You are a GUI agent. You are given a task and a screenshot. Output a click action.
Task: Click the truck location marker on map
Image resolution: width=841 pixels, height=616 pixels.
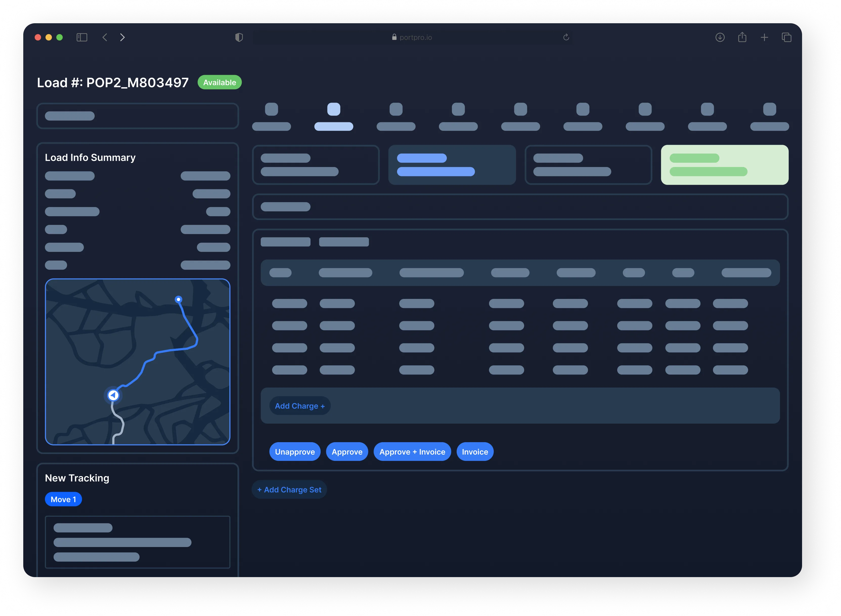coord(113,395)
